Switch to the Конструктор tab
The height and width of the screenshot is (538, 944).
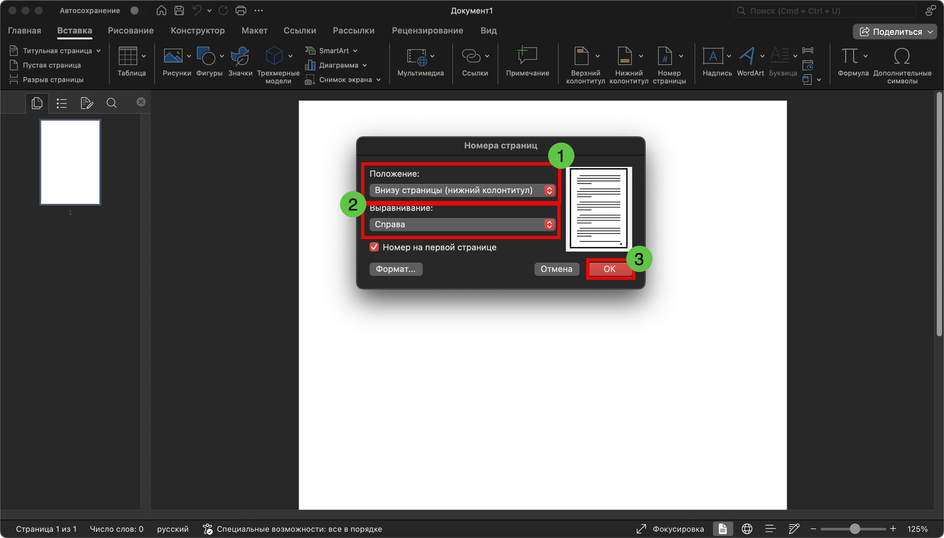point(197,30)
